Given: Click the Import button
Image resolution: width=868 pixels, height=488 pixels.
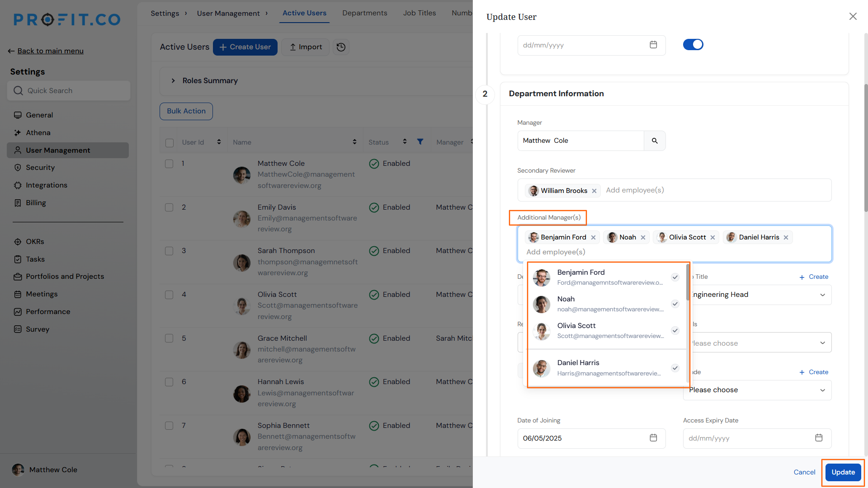Looking at the screenshot, I should 306,47.
